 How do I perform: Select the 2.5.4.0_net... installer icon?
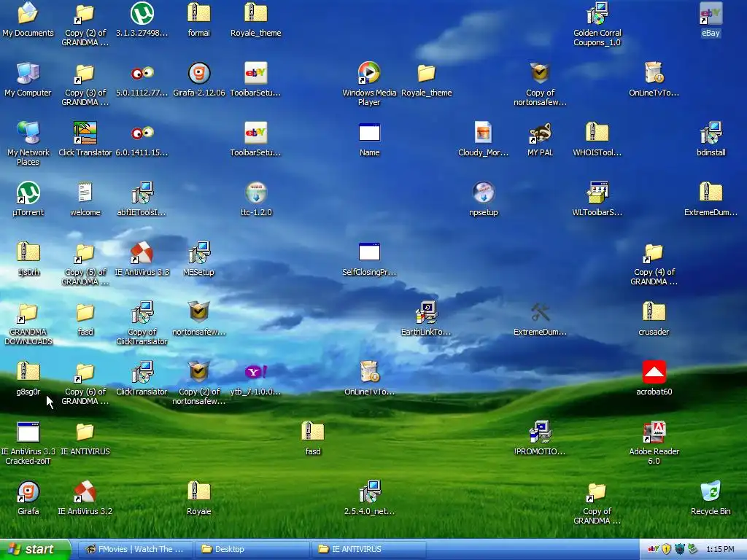(x=369, y=491)
